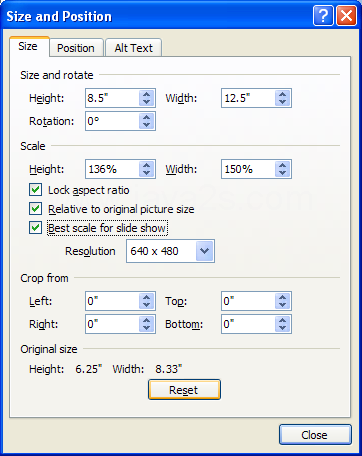This screenshot has width=362, height=456.
Task: Click Scale Width field showing 150%
Action: pos(248,169)
